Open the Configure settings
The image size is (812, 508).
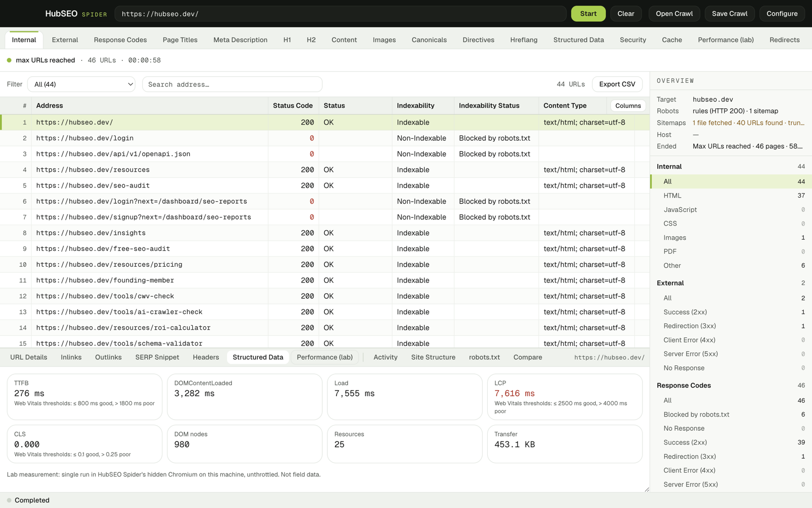pyautogui.click(x=782, y=14)
